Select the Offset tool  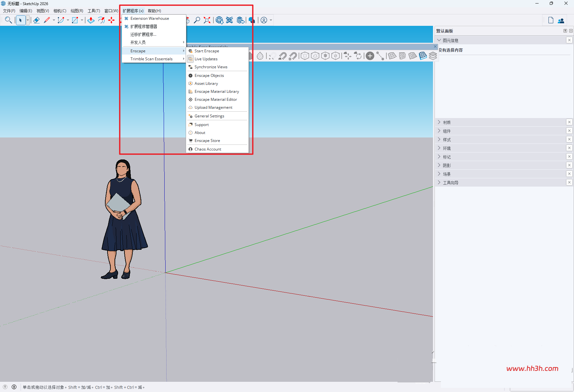point(101,20)
